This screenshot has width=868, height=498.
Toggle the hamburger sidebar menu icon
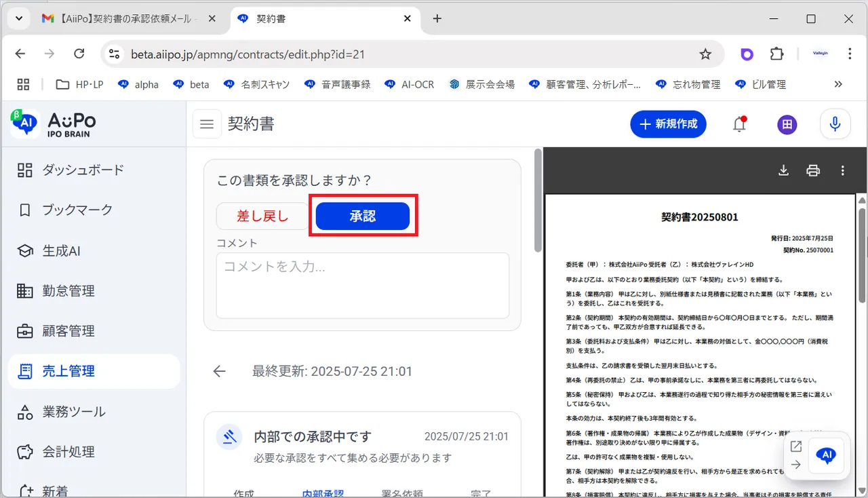207,124
